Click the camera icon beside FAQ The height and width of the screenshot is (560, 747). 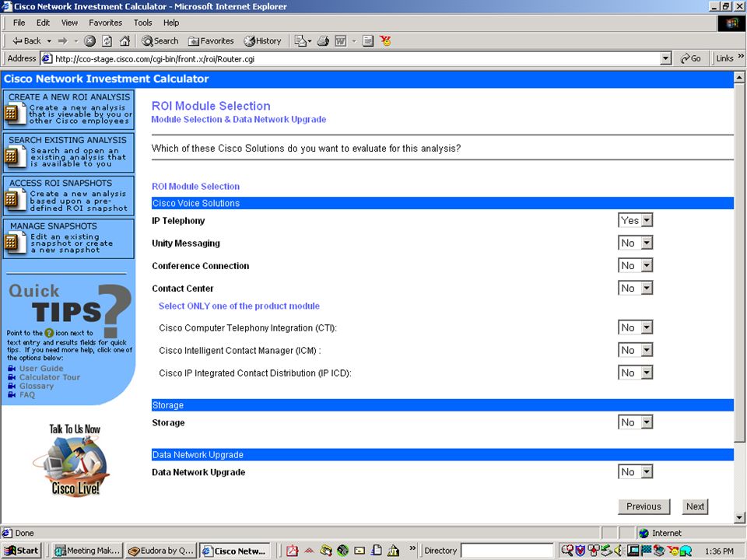click(12, 395)
